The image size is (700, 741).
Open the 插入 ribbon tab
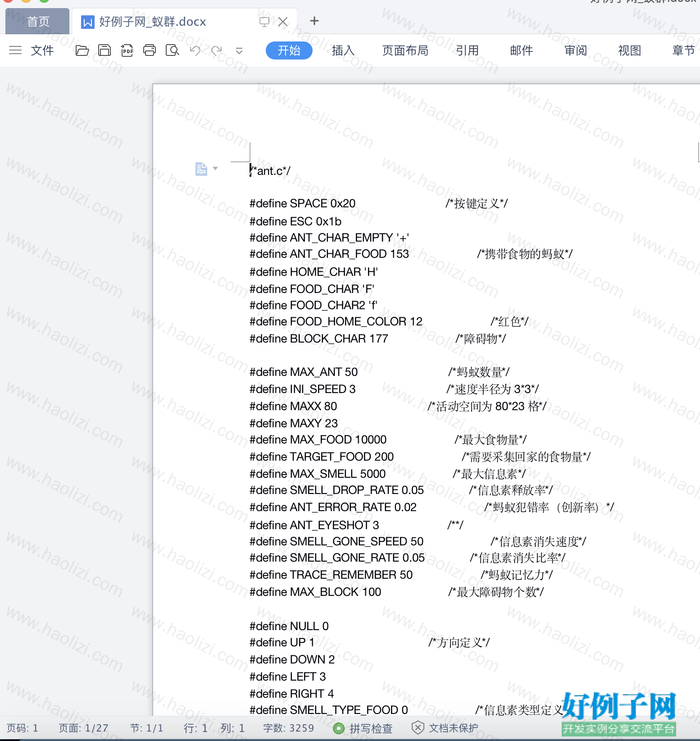(x=343, y=50)
